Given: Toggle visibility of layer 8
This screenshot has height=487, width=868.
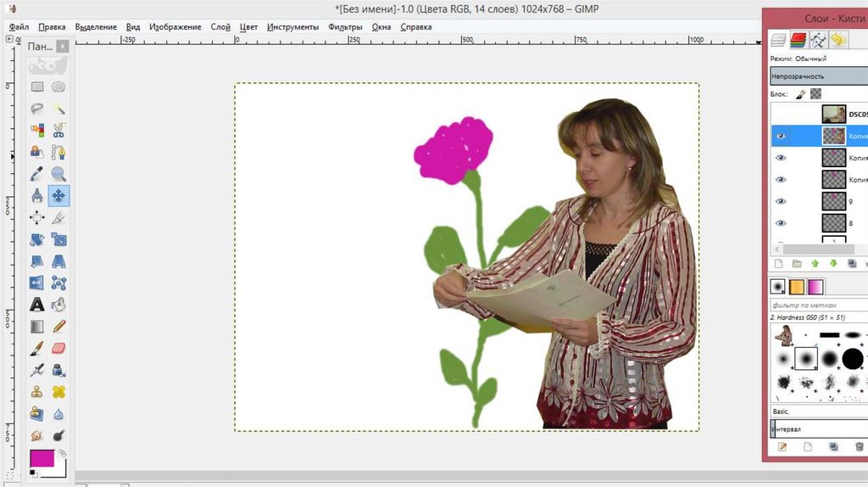Looking at the screenshot, I should 781,223.
